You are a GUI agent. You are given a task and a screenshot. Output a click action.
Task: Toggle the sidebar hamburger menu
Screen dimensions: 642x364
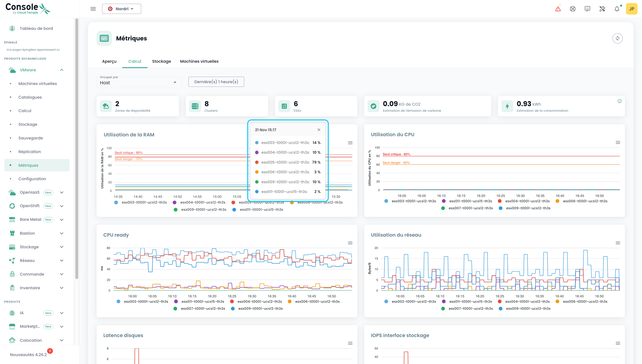pyautogui.click(x=93, y=9)
